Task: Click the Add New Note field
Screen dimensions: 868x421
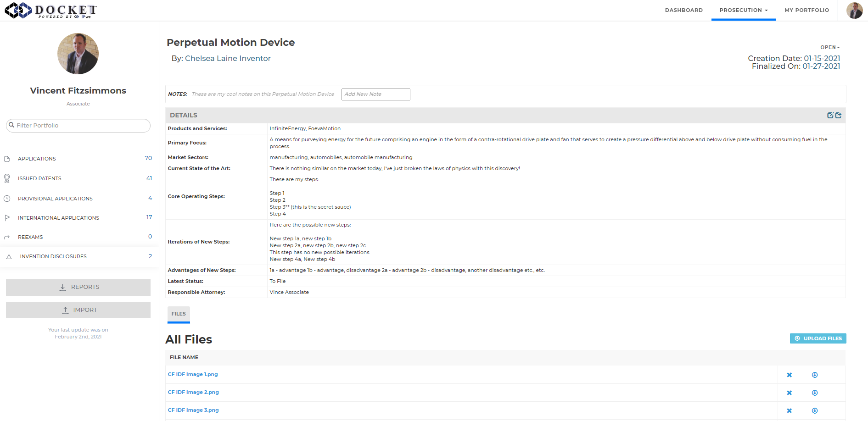Action: 375,94
